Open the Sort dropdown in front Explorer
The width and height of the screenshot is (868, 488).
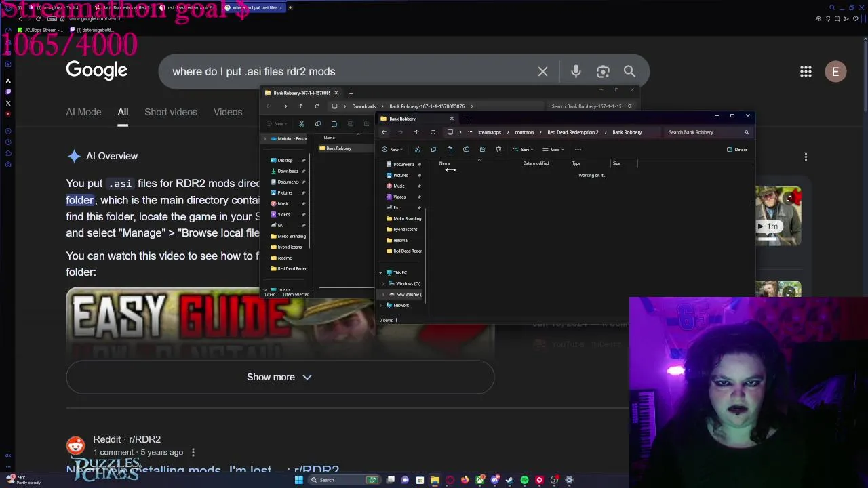pos(523,150)
